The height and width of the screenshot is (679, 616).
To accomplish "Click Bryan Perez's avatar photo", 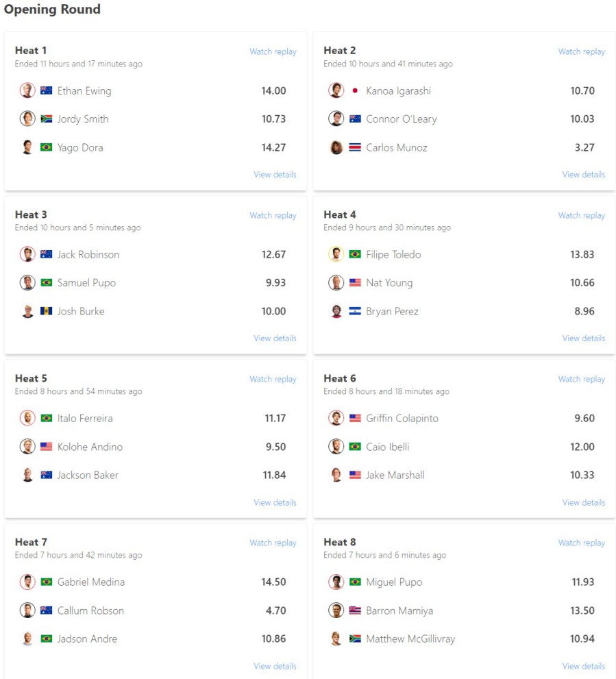I will (x=336, y=311).
